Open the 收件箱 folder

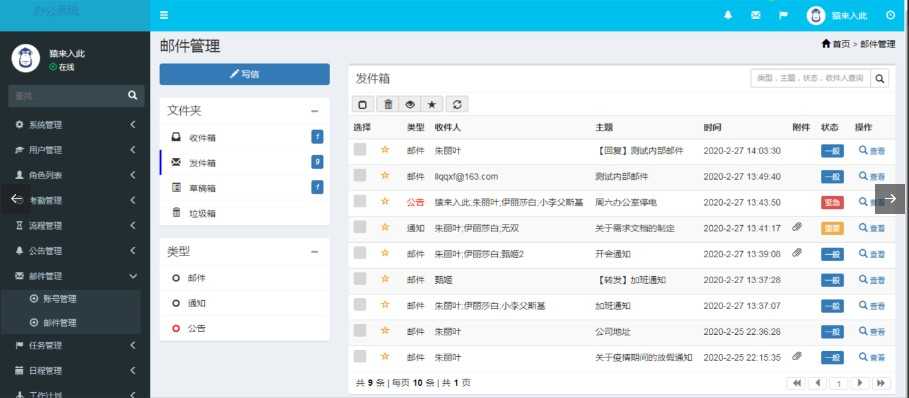(245, 138)
